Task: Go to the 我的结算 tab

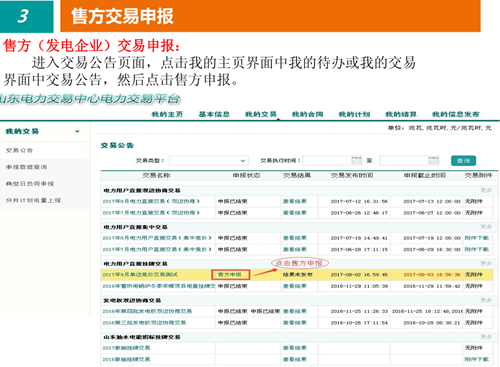Action: pyautogui.click(x=401, y=114)
